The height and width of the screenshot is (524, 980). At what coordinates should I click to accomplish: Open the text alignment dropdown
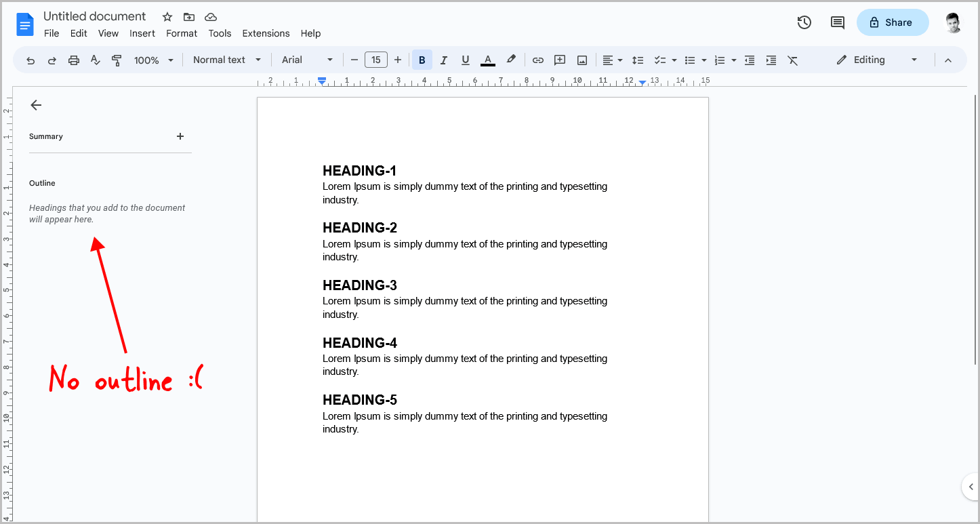(x=613, y=60)
